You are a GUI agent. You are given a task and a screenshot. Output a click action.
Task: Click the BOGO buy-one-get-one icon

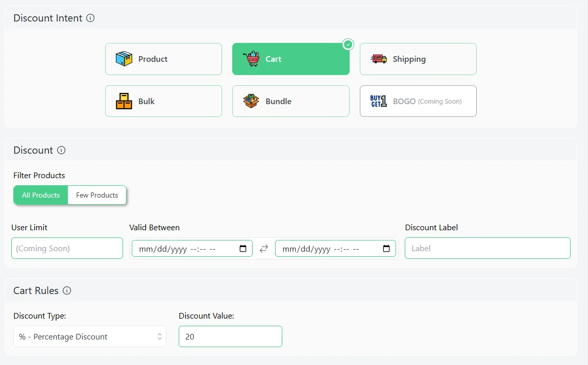(x=378, y=101)
